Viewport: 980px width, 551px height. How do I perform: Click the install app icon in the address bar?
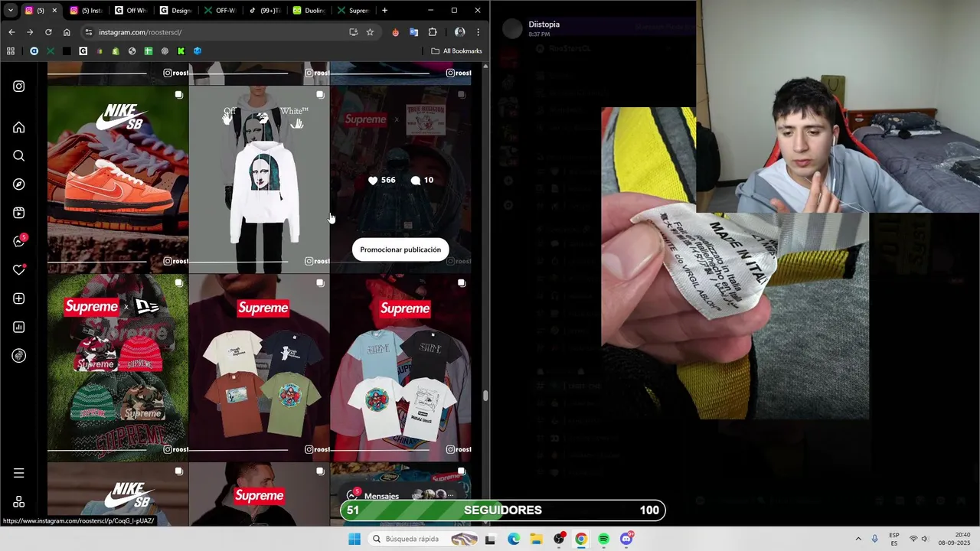(353, 32)
